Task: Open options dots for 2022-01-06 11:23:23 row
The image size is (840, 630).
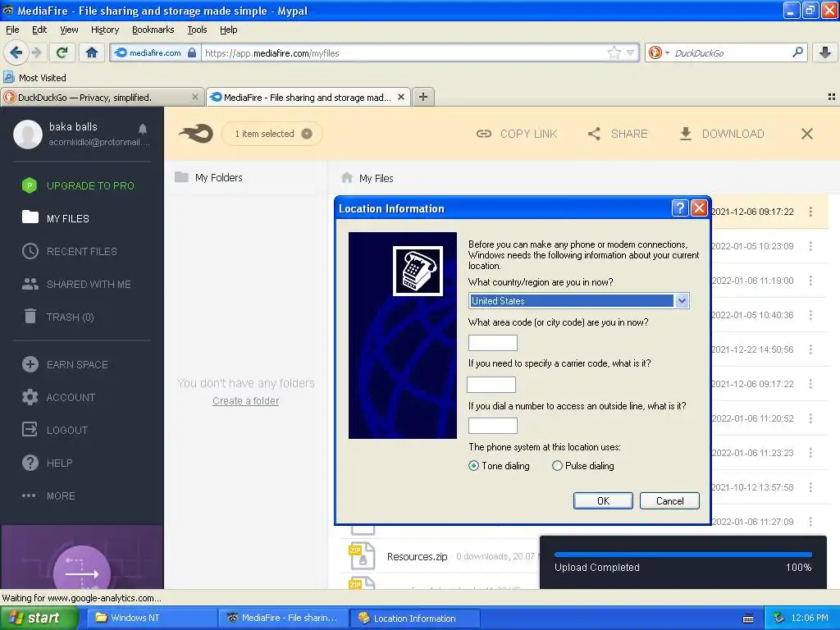Action: pyautogui.click(x=810, y=453)
